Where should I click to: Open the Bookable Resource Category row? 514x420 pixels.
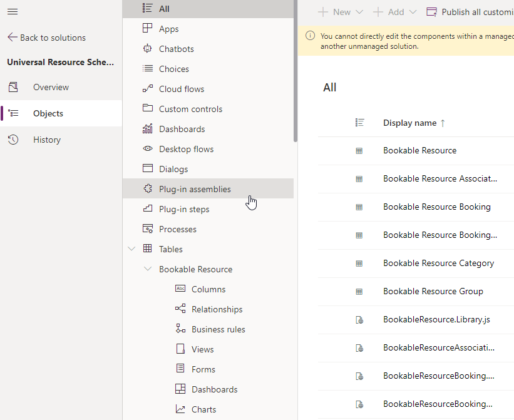click(416, 264)
